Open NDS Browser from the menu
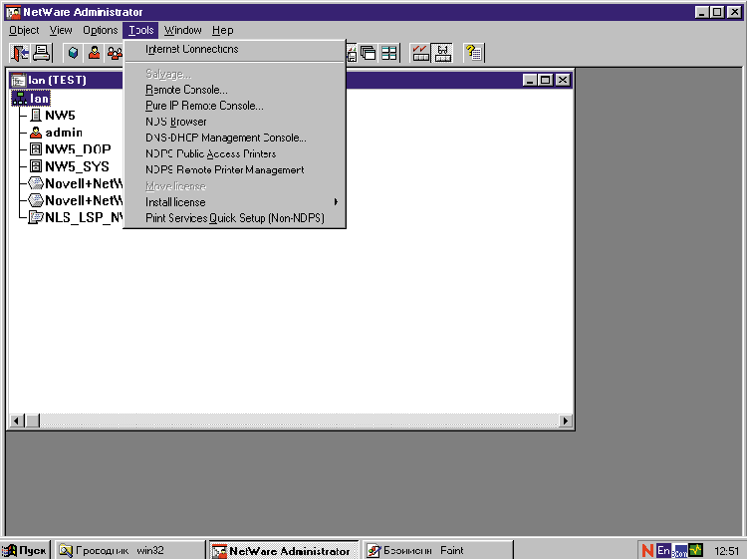 (x=176, y=122)
